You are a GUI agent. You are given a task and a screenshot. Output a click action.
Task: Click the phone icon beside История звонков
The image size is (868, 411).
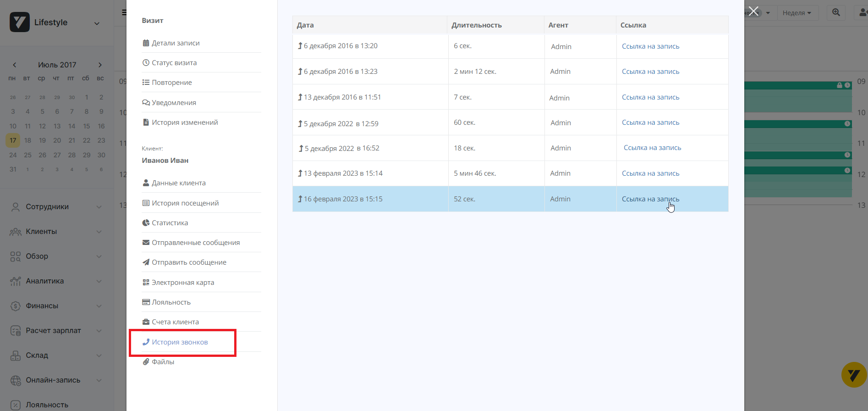pyautogui.click(x=146, y=342)
